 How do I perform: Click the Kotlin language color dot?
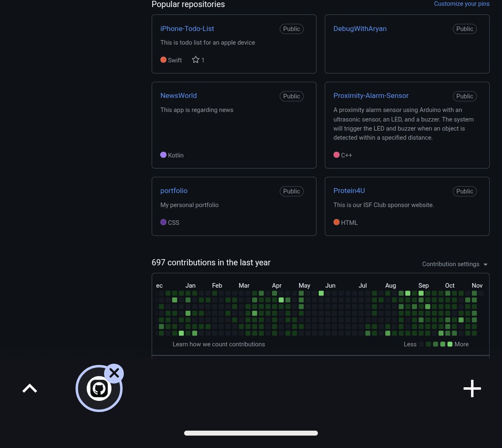163,154
